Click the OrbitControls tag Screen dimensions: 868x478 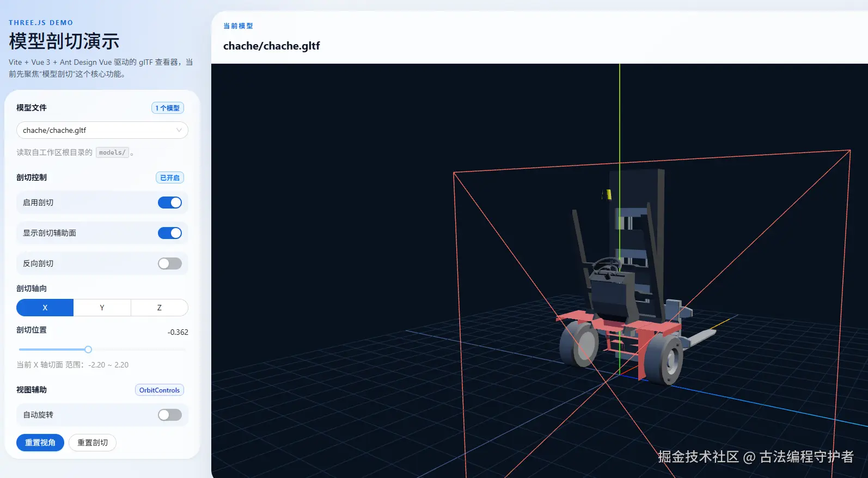click(159, 390)
